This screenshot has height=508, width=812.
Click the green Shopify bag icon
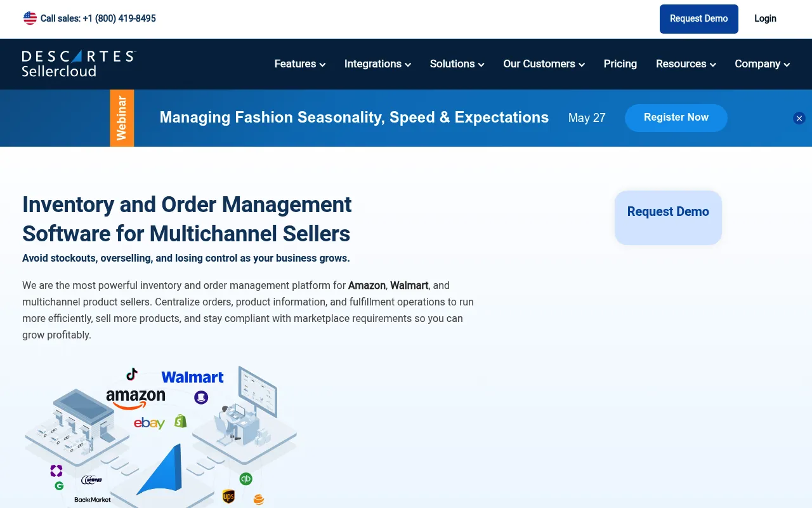click(181, 420)
